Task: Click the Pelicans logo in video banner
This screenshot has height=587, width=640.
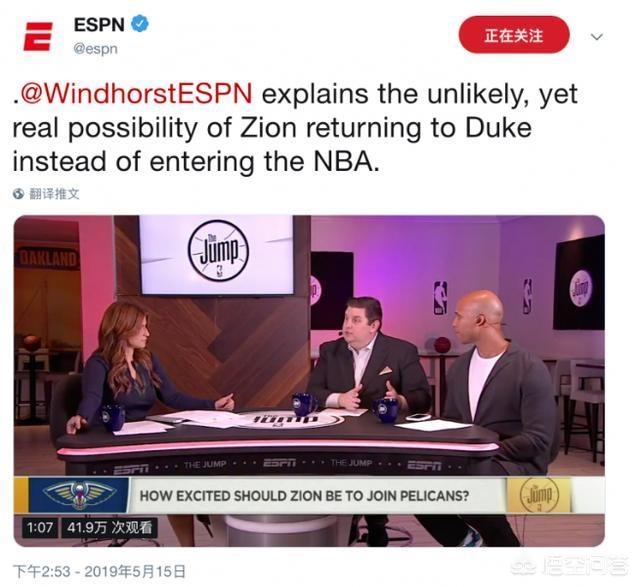Action: point(79,495)
